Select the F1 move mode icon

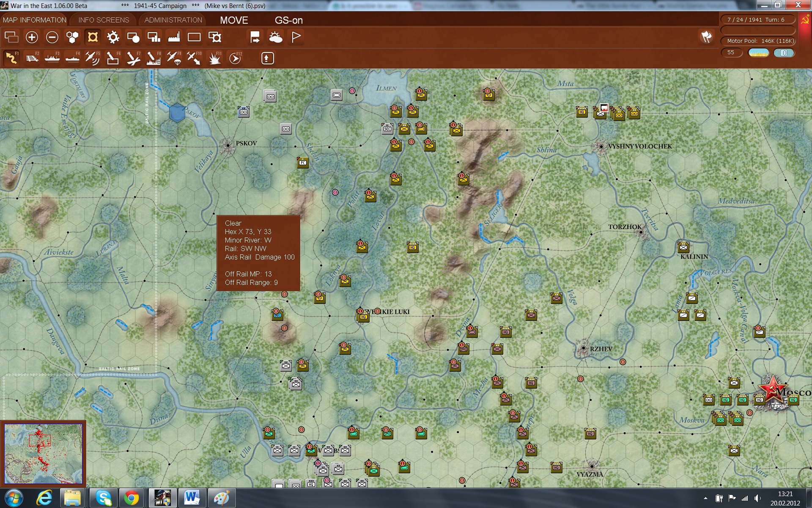coord(11,58)
